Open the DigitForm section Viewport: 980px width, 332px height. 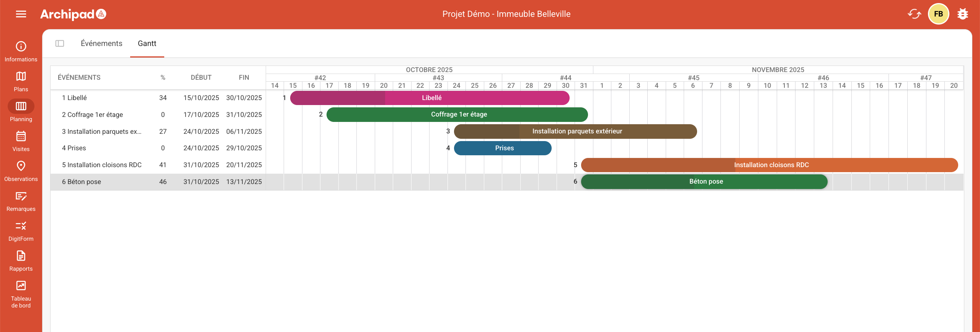[21, 231]
